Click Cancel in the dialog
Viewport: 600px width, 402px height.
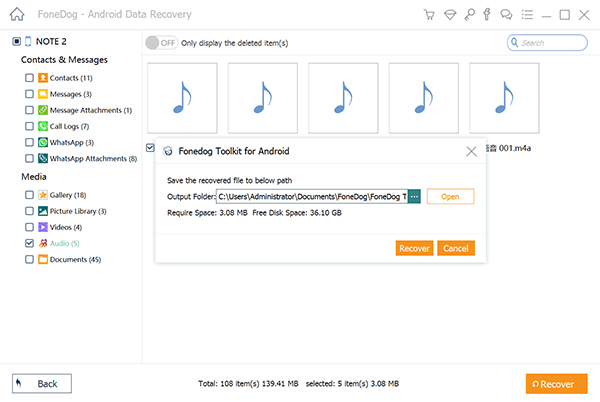[x=456, y=248]
